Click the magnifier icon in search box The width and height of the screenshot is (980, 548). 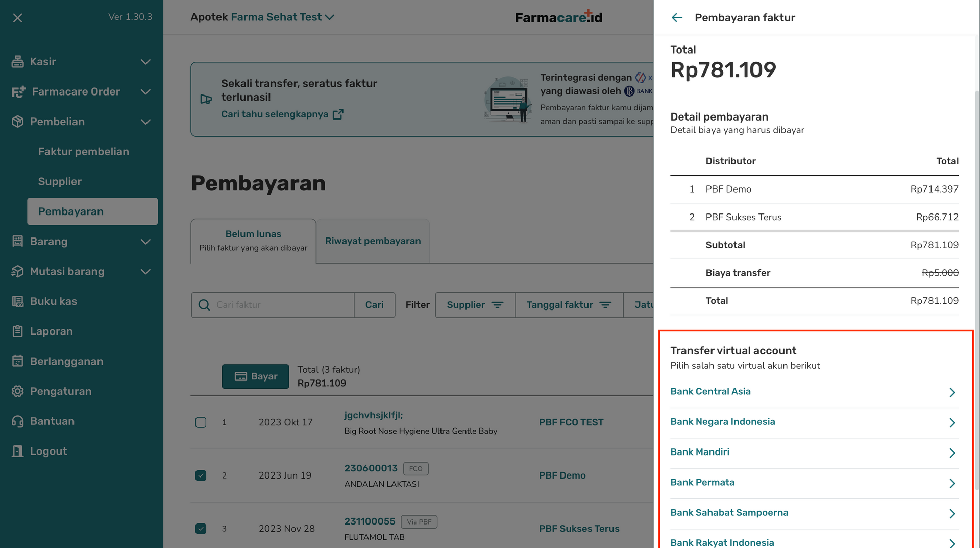204,305
